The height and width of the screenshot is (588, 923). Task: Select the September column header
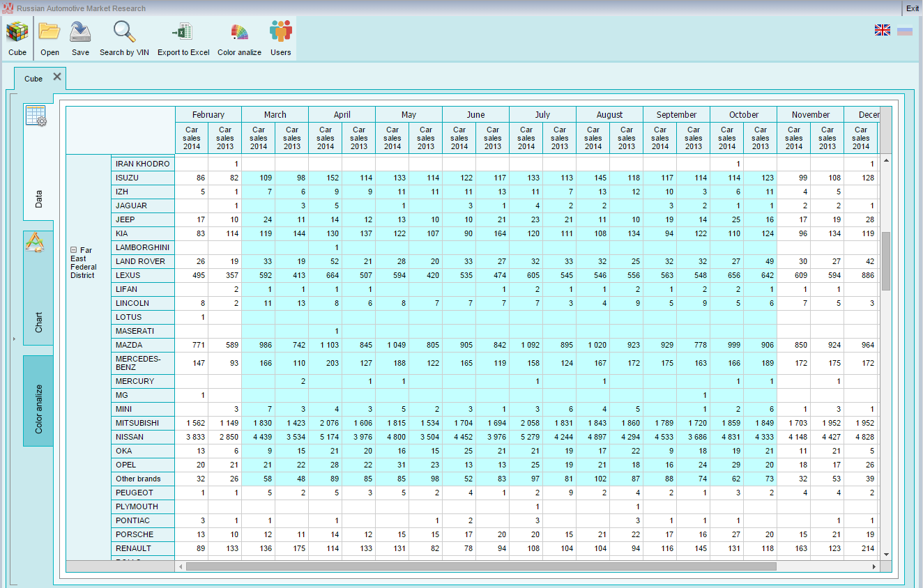[677, 114]
